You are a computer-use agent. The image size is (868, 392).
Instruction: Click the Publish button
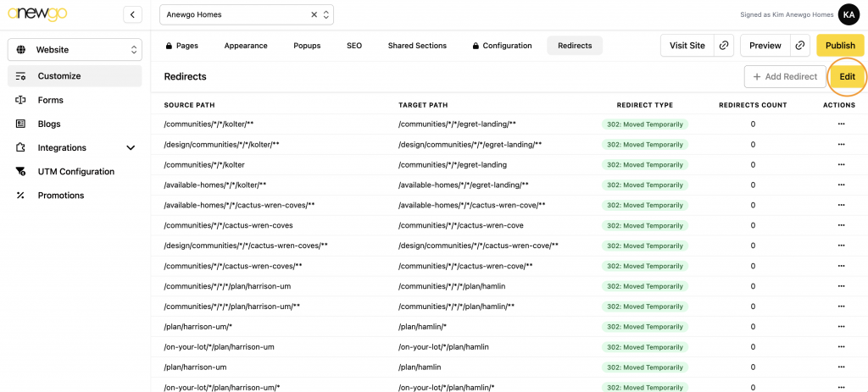click(x=840, y=46)
